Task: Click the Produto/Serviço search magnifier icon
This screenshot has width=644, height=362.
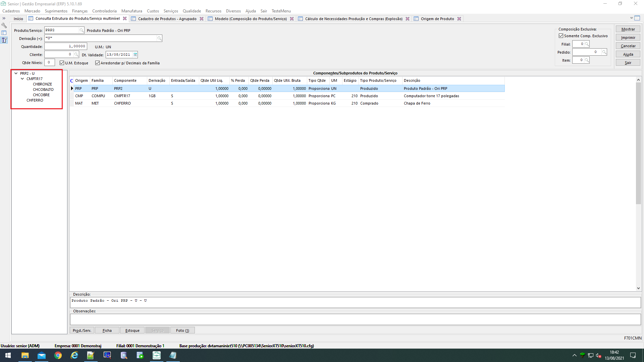Action: click(82, 31)
